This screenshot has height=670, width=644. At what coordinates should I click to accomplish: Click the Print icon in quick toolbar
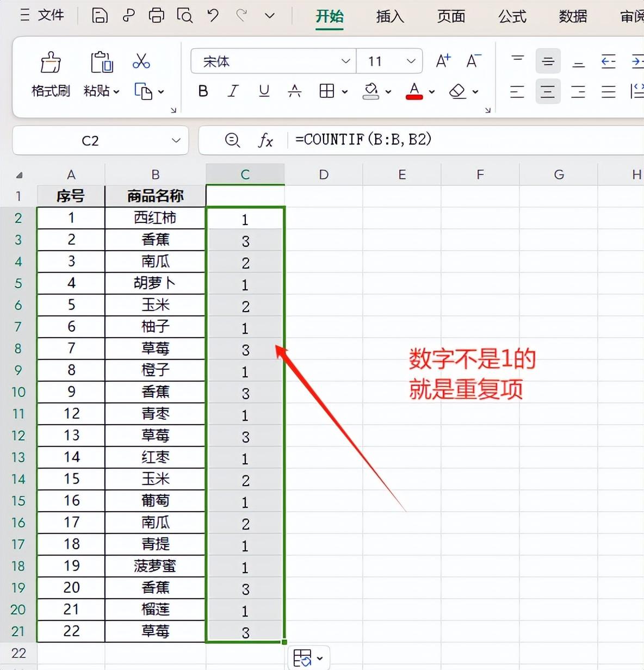point(157,15)
